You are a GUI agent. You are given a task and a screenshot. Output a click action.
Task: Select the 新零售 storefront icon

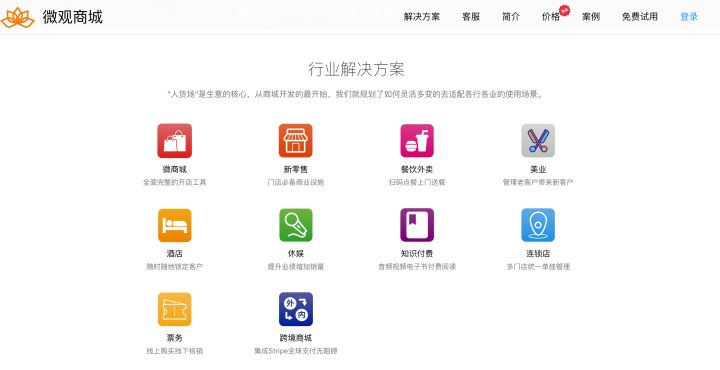[x=296, y=140]
